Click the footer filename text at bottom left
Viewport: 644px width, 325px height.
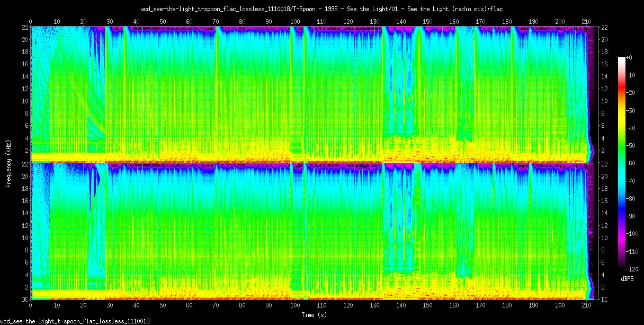click(x=75, y=321)
